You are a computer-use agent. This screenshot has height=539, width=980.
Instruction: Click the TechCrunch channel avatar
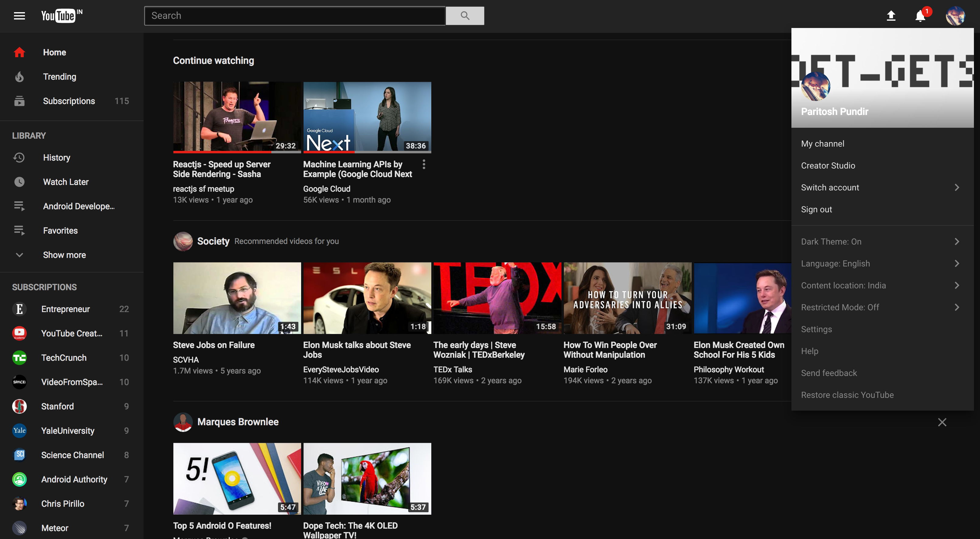pos(19,357)
